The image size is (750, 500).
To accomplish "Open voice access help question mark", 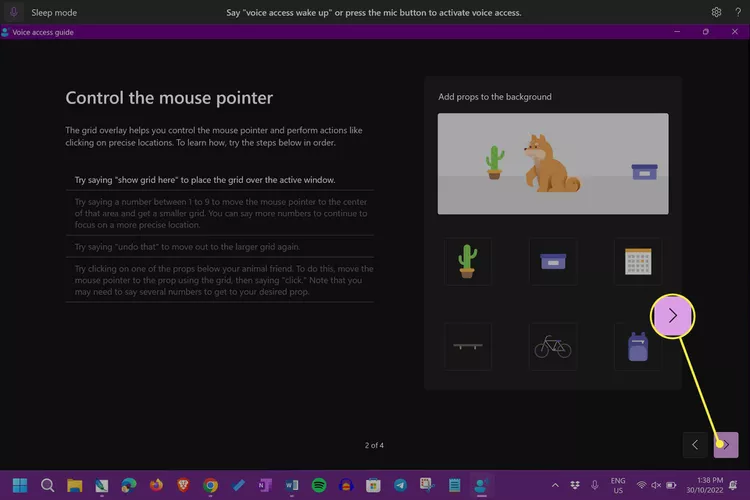I will click(738, 12).
